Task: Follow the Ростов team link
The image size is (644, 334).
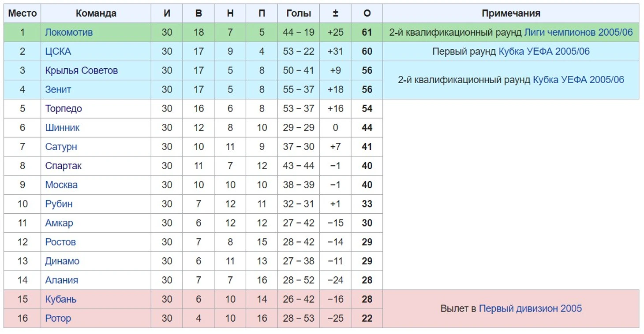Action: (x=60, y=242)
